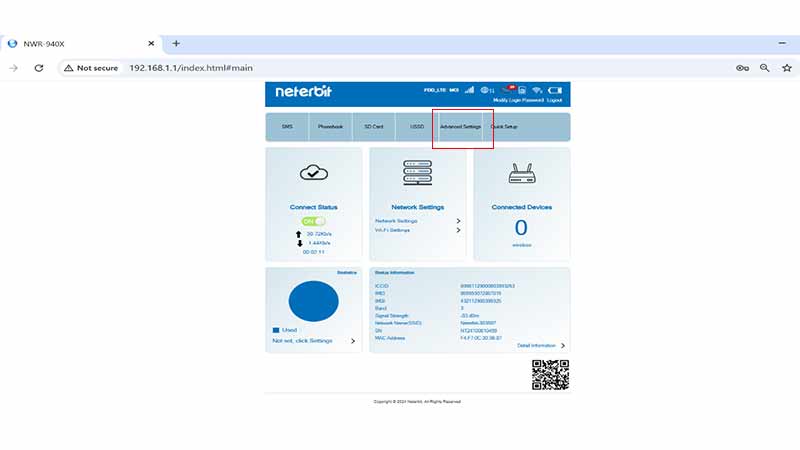
Task: Click the MAC Address label
Action: tap(390, 338)
